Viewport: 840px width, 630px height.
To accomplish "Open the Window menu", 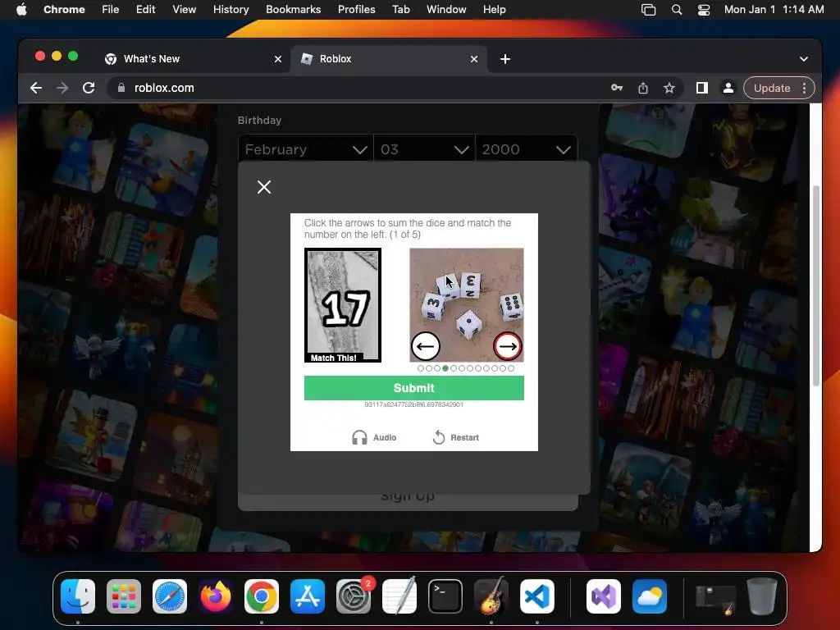I will (x=446, y=10).
